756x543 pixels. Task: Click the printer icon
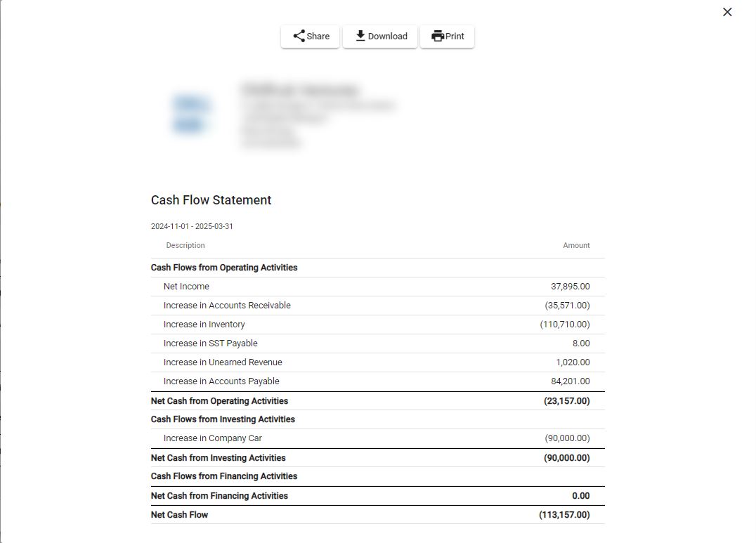(x=437, y=36)
